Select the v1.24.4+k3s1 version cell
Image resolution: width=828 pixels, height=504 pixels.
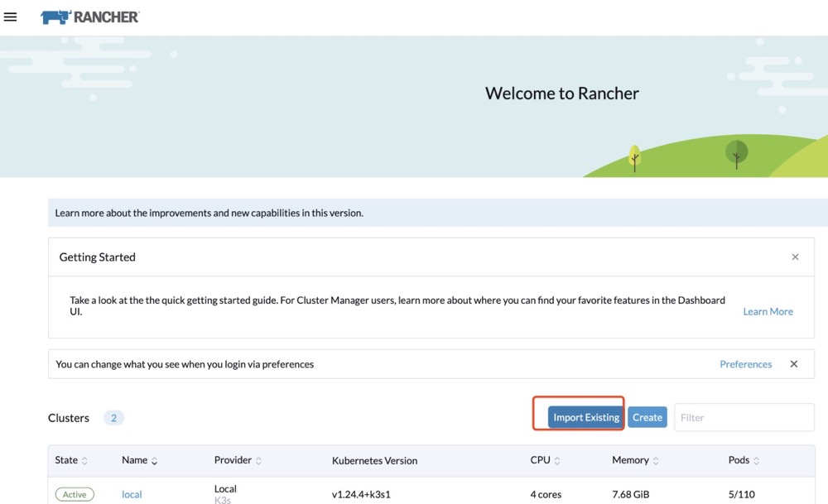pyautogui.click(x=361, y=495)
